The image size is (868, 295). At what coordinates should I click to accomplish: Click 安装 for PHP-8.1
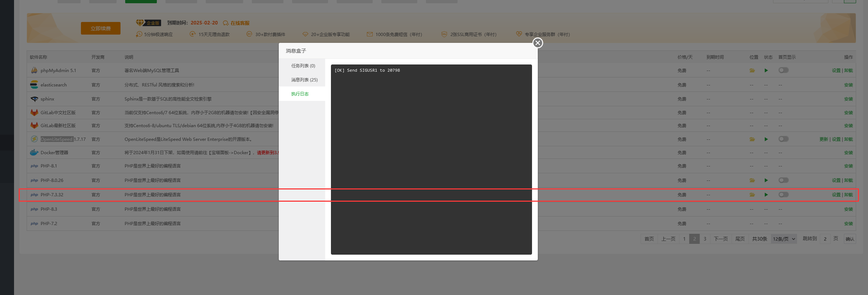(849, 166)
